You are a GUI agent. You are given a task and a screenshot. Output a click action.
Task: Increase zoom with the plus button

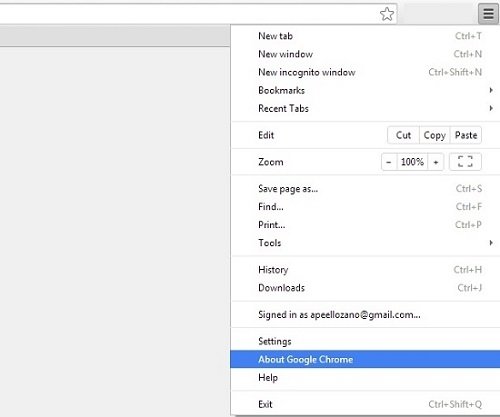pos(436,162)
